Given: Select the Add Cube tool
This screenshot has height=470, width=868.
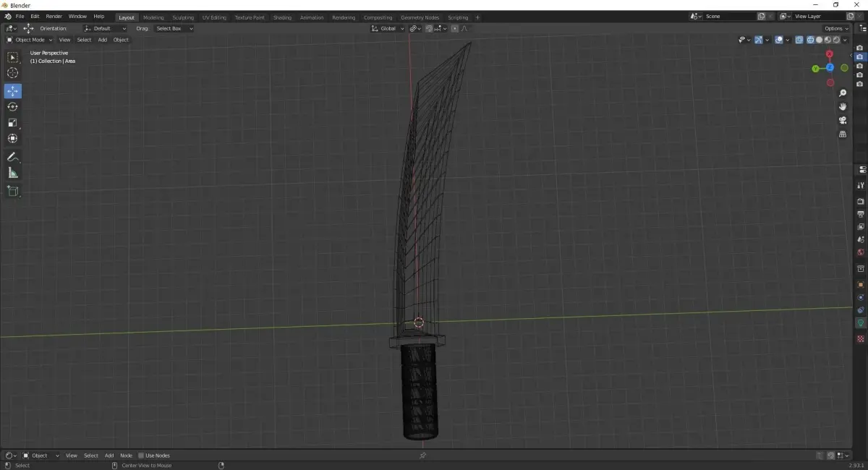Looking at the screenshot, I should (x=12, y=191).
